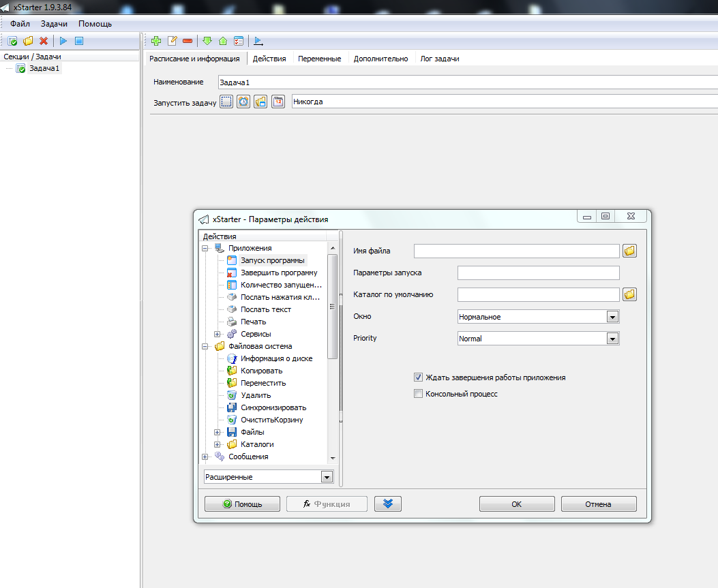
Task: Select Переместить action in tree
Action: pyautogui.click(x=263, y=384)
